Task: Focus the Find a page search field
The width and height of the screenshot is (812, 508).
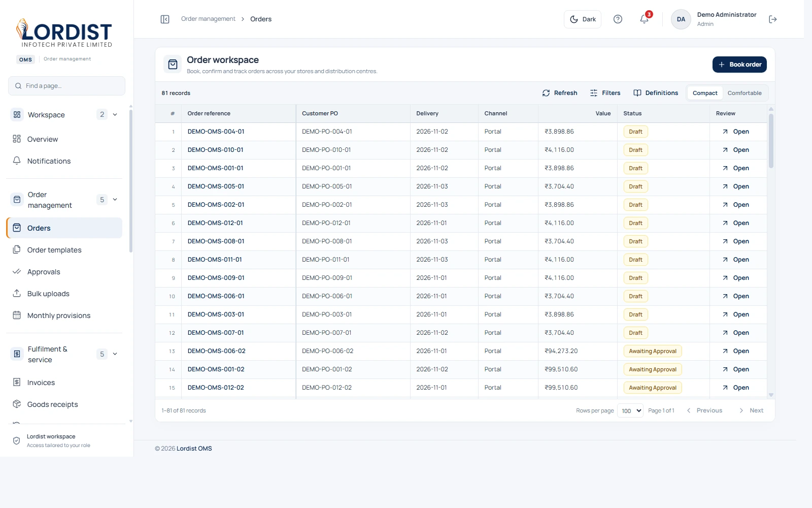Action: point(66,86)
